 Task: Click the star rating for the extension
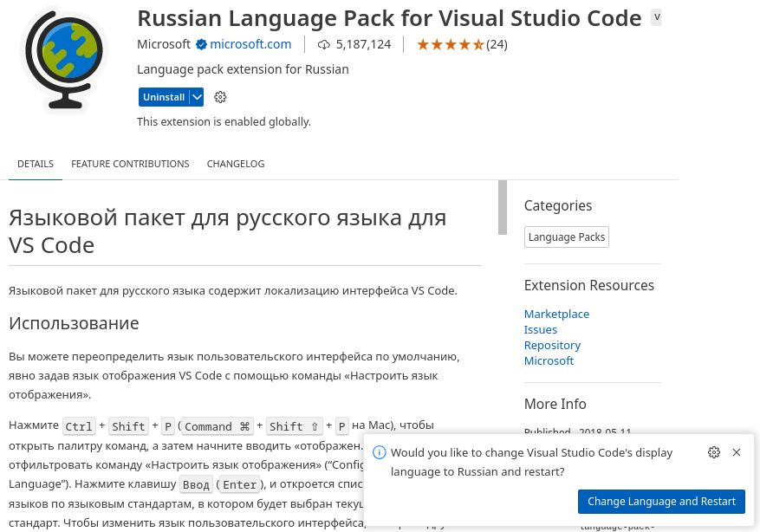451,44
